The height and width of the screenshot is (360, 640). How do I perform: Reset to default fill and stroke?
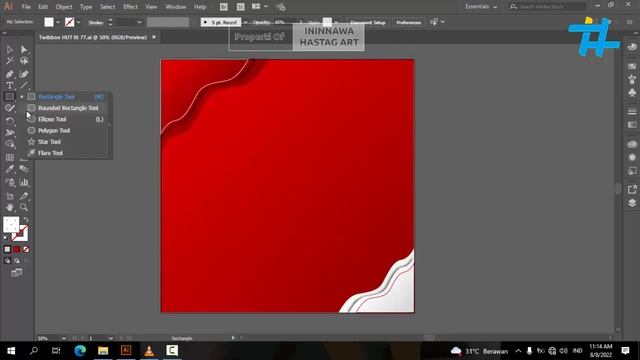[6, 238]
